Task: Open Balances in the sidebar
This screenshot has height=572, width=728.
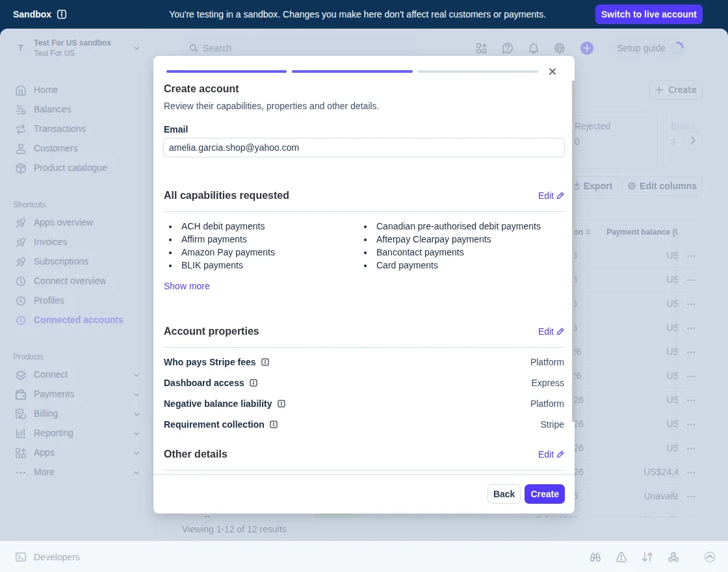Action: pos(53,109)
